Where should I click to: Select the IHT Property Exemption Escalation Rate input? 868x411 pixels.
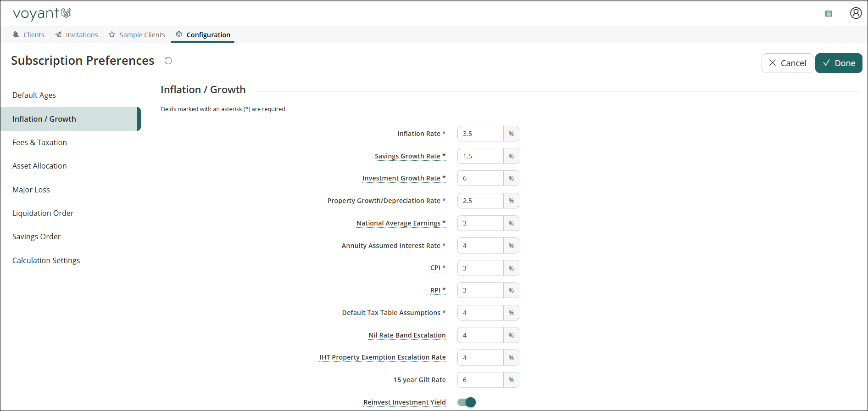[480, 358]
